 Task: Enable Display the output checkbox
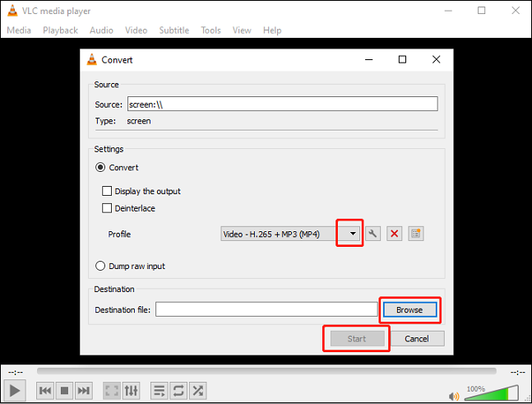107,191
